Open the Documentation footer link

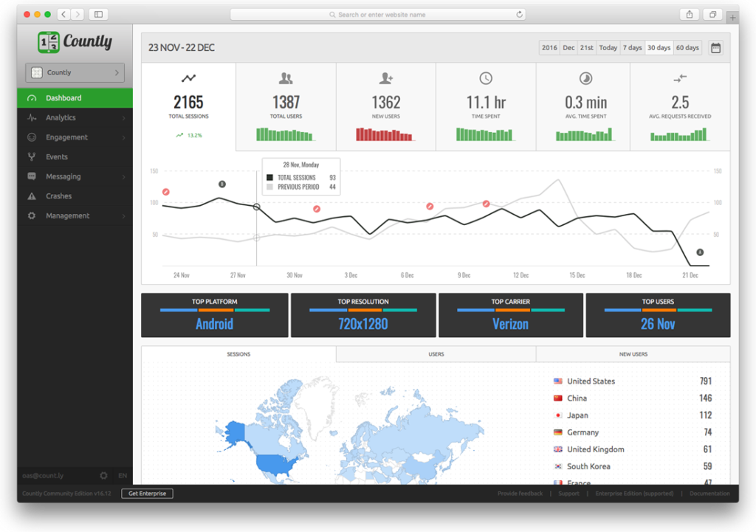tap(709, 494)
